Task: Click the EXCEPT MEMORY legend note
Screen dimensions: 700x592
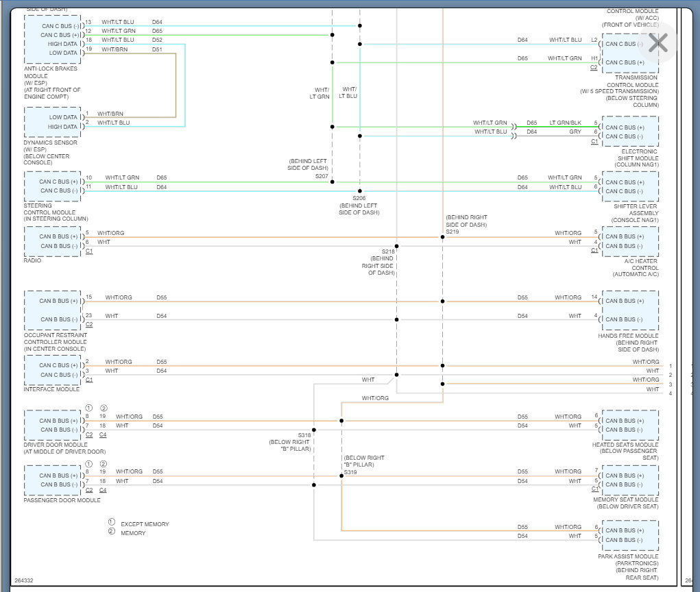Action: tap(145, 524)
